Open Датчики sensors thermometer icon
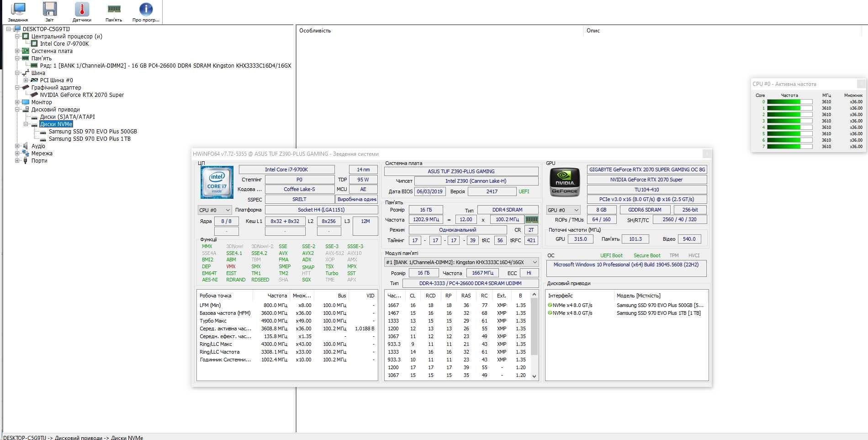Image resolution: width=868 pixels, height=440 pixels. [82, 9]
